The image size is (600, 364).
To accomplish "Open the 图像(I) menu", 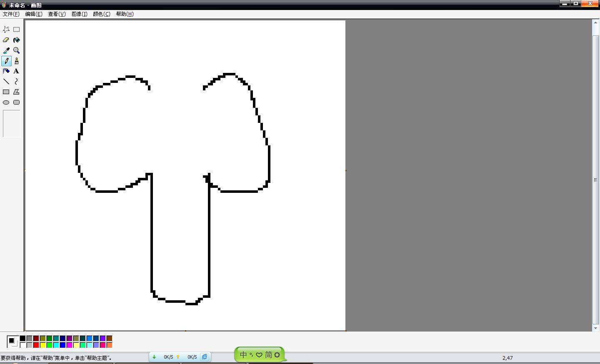I will 80,14.
